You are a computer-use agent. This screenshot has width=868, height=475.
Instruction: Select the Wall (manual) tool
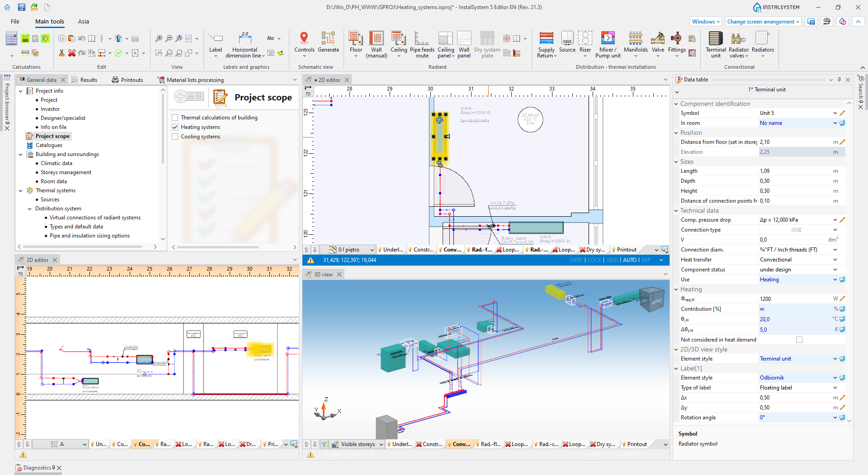click(376, 44)
